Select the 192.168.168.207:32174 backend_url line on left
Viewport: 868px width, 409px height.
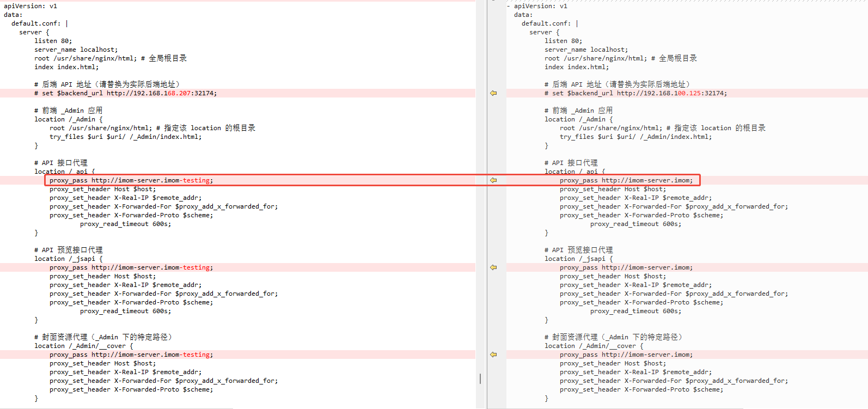coord(126,93)
